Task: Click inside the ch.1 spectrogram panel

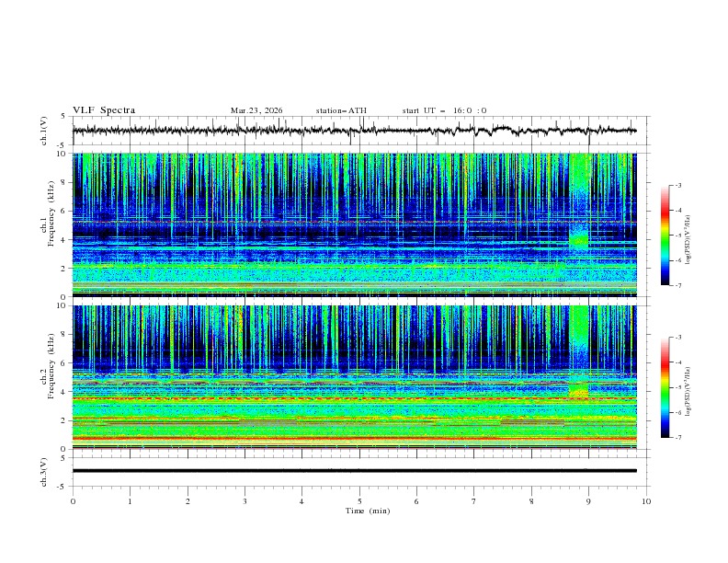Action: tap(354, 224)
